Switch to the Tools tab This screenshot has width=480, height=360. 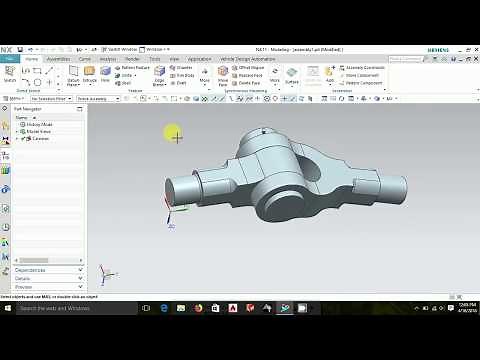point(154,59)
